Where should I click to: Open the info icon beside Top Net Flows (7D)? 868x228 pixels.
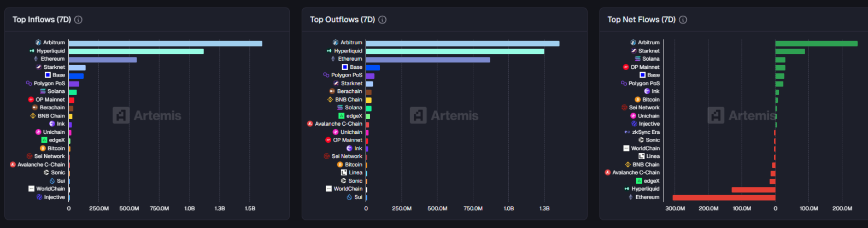tap(683, 20)
